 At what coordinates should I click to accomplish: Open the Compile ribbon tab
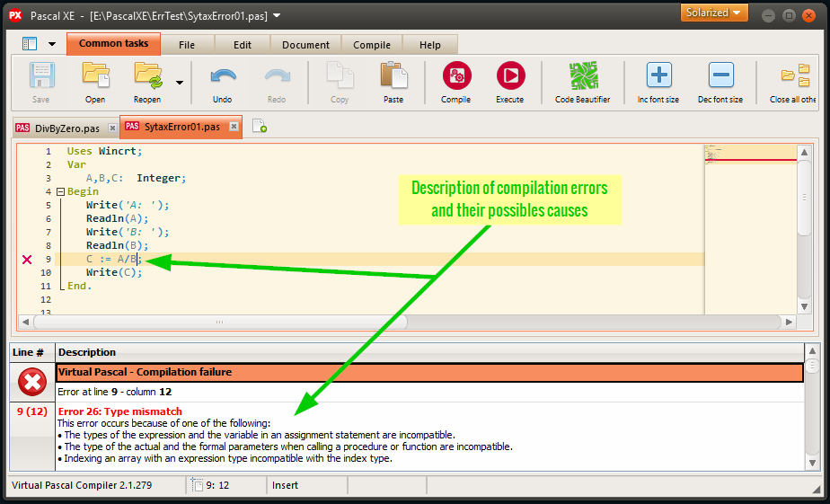point(372,45)
